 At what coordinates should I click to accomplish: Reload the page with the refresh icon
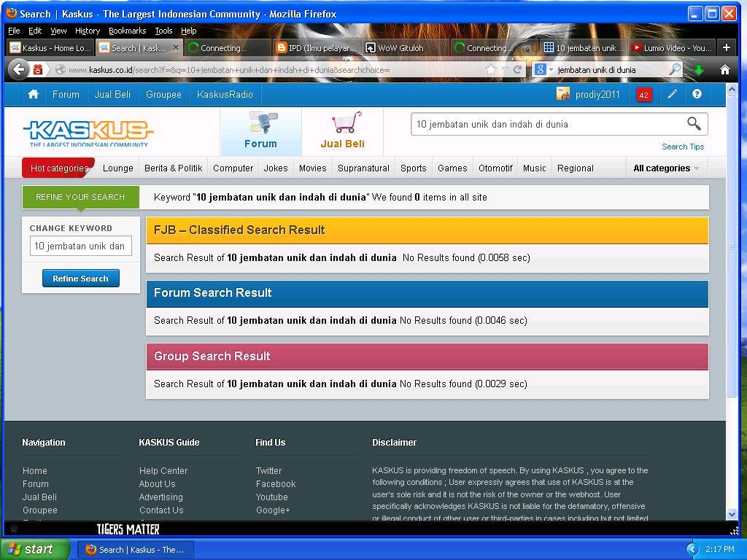[517, 69]
